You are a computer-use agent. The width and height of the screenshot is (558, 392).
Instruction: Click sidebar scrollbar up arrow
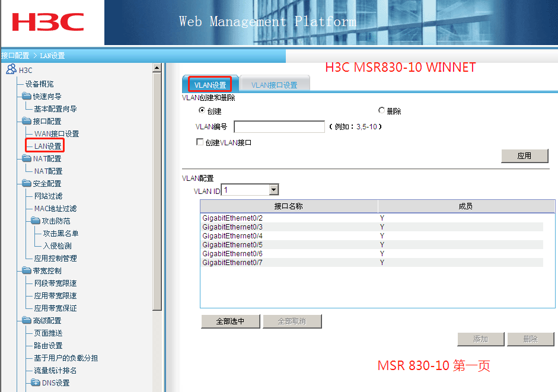tap(157, 68)
